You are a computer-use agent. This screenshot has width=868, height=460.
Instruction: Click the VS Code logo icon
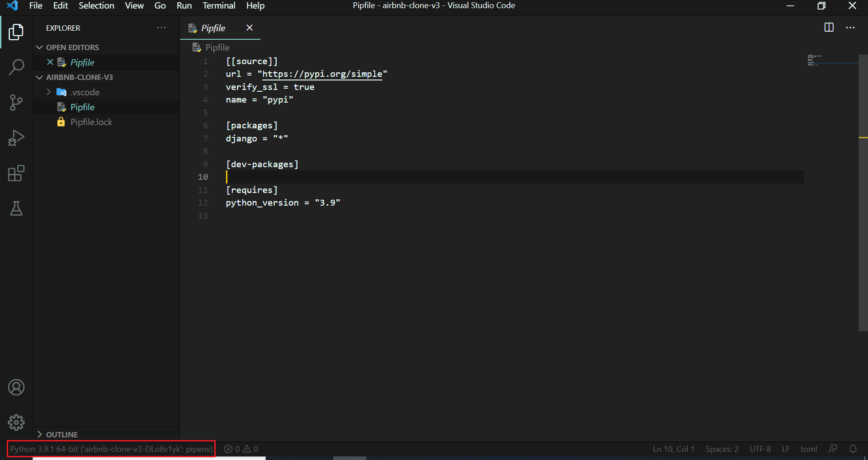(12, 5)
